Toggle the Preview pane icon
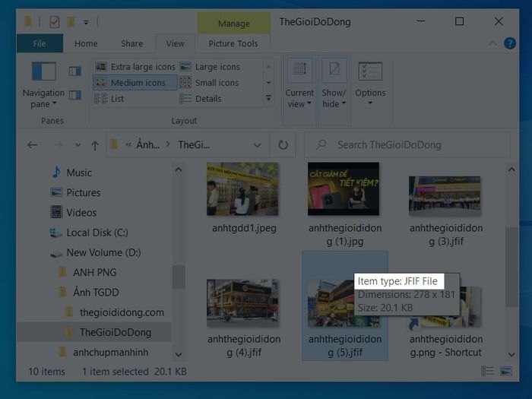The image size is (532, 399). click(x=75, y=71)
